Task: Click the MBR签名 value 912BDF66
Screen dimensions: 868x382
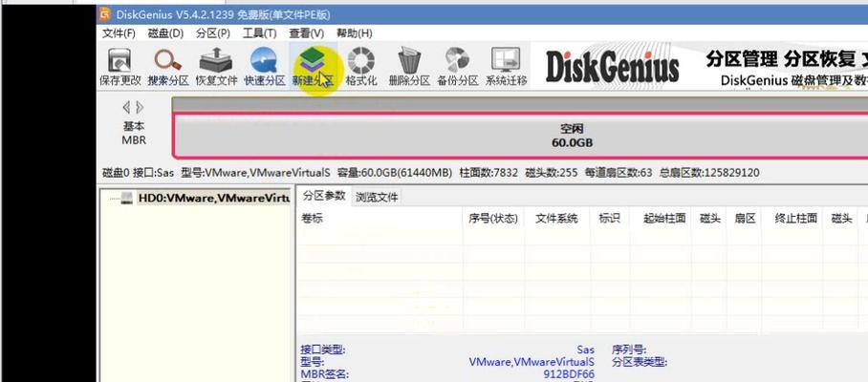Action: pos(569,374)
